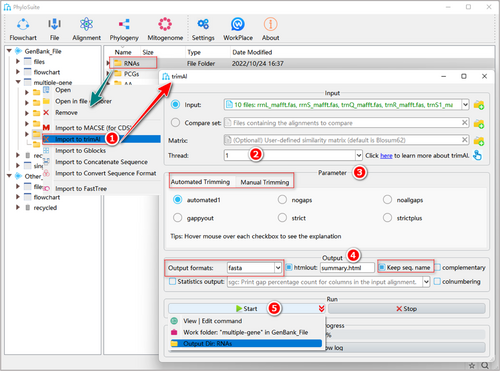Expand the files node under GenBank_File
Screen dimensions: 500x371
pos(18,61)
